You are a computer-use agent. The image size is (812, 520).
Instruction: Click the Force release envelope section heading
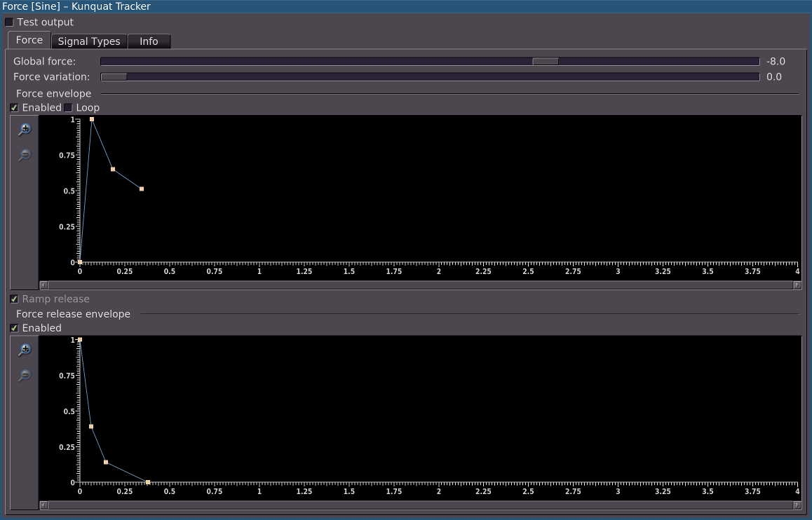(73, 314)
